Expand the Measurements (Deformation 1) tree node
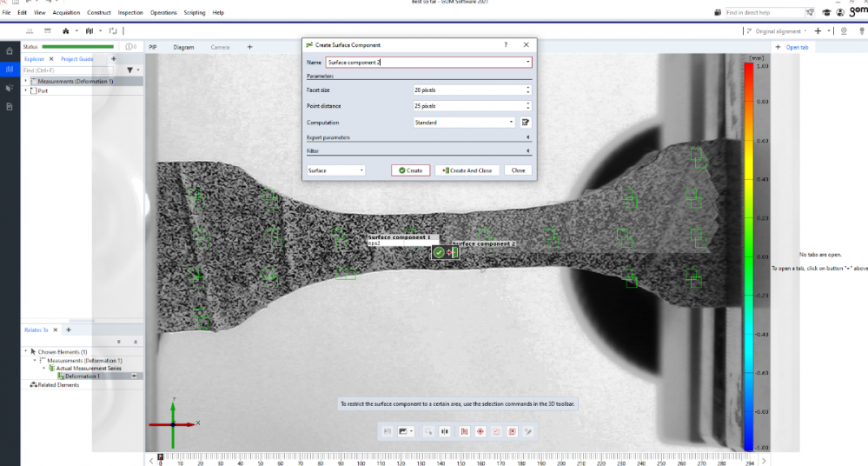Image resolution: width=868 pixels, height=466 pixels. pos(26,81)
